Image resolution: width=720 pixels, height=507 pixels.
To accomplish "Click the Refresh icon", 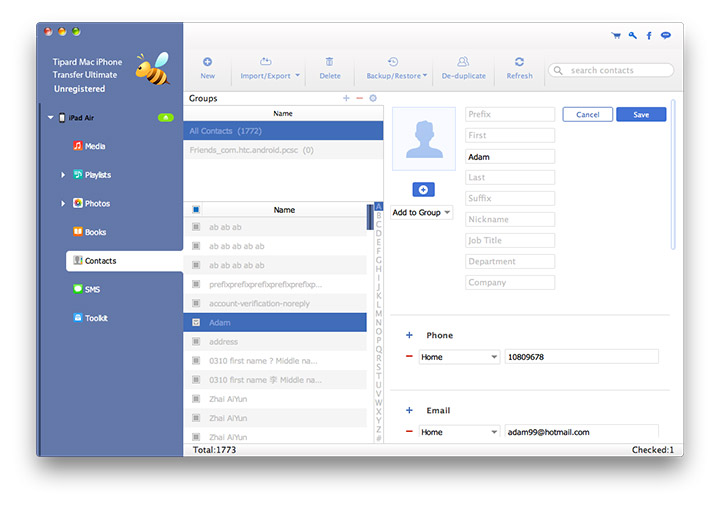I will 519,62.
